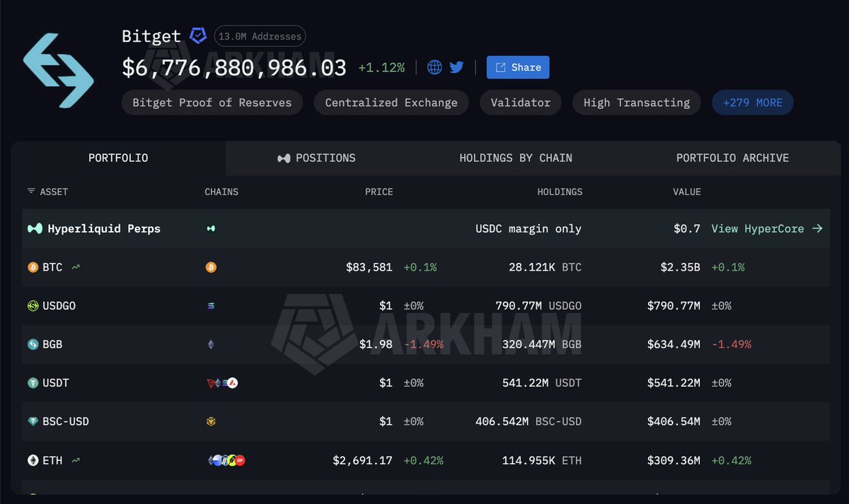Click the Share button

[518, 67]
